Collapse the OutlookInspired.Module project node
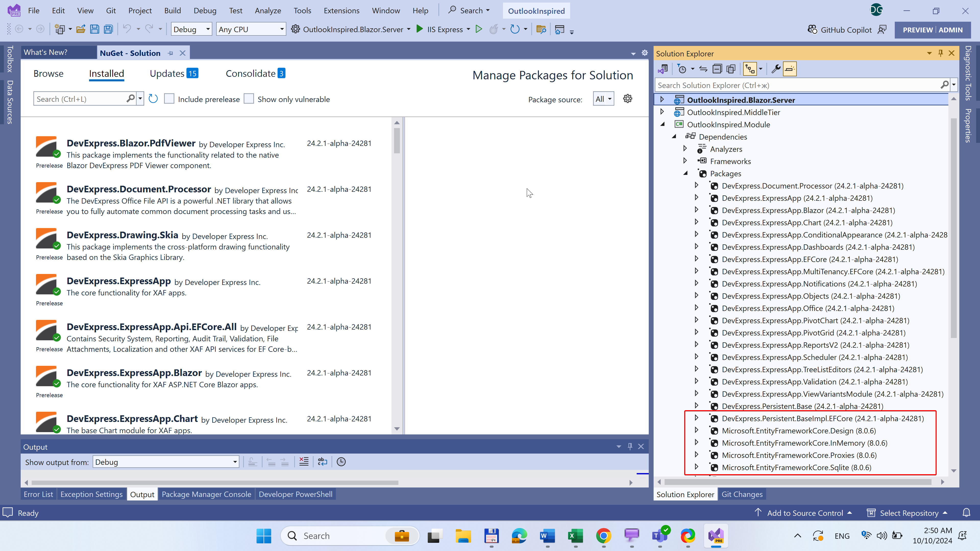980x551 pixels. coord(662,124)
